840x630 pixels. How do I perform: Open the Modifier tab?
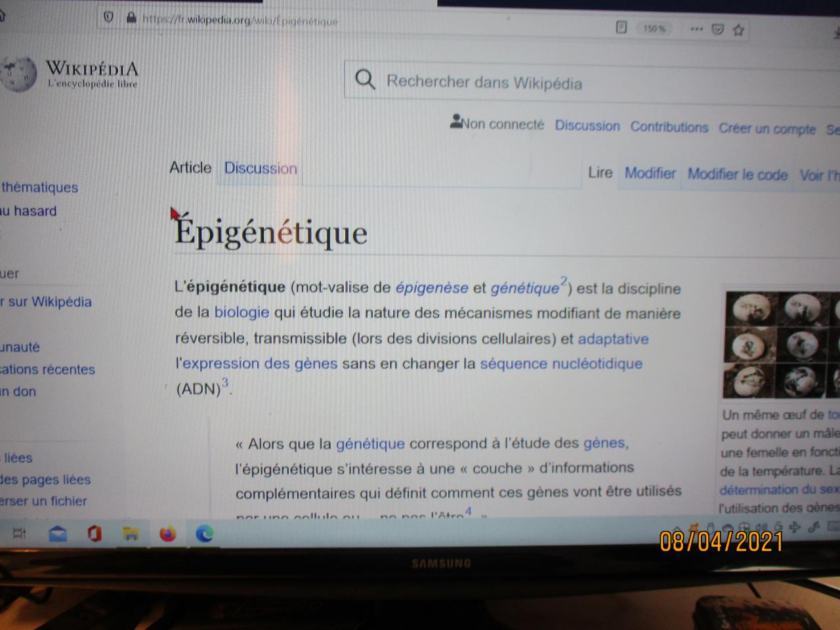pyautogui.click(x=650, y=173)
